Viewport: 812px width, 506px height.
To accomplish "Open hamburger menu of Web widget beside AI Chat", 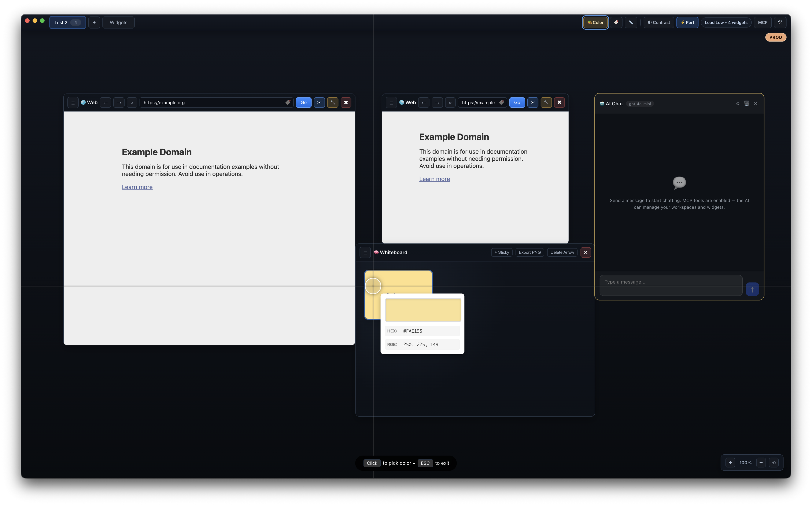I will tap(391, 102).
